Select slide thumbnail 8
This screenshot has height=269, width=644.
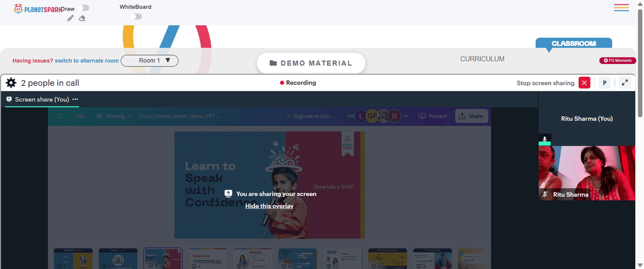click(387, 258)
